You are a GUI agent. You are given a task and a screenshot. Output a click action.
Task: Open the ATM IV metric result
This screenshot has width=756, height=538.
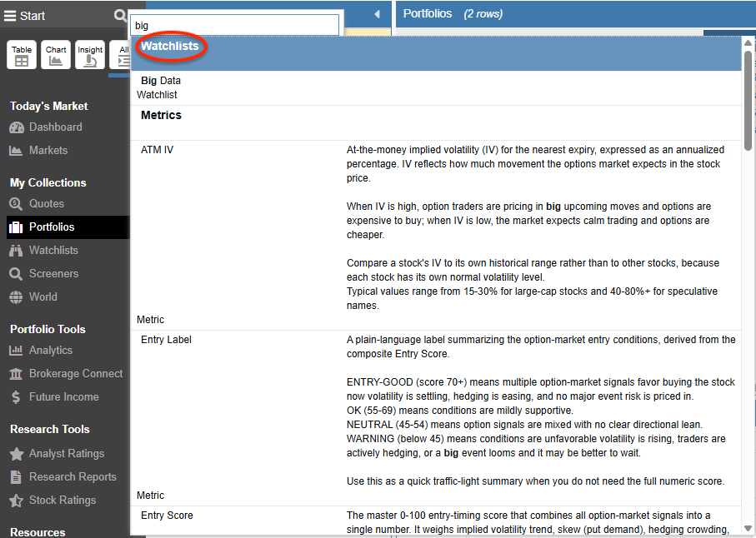[436, 235]
